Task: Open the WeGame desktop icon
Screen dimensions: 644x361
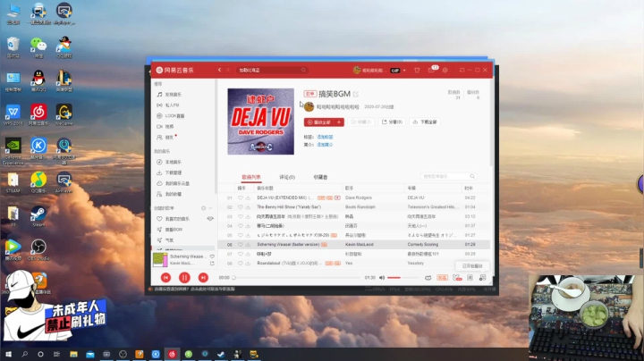Action: 64,115
